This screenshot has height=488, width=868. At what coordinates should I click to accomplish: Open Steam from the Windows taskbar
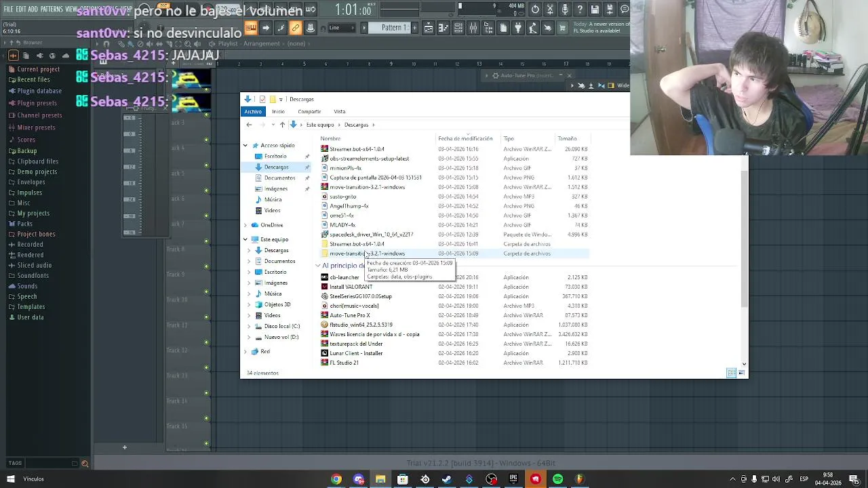point(447,479)
